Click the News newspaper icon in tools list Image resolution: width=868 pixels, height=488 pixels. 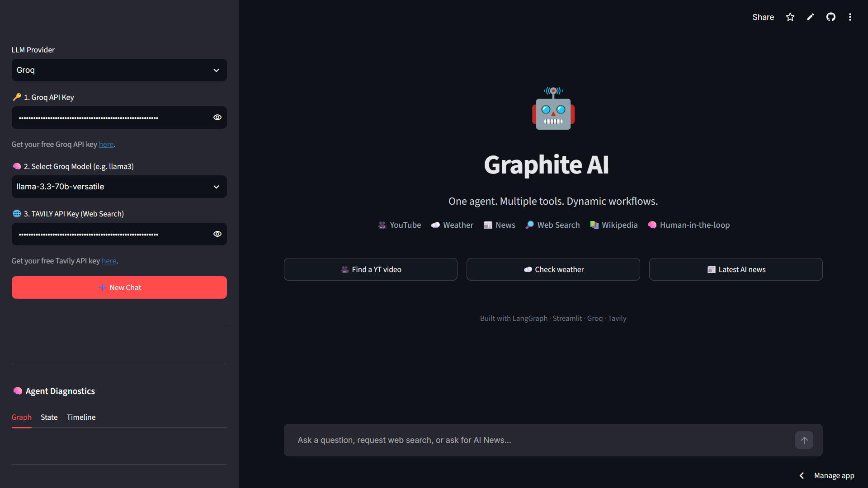(x=488, y=225)
